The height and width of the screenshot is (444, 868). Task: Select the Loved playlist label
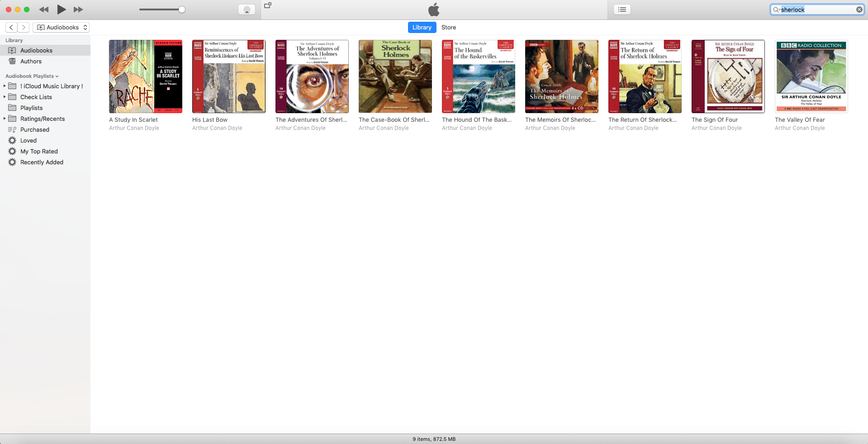tap(28, 141)
